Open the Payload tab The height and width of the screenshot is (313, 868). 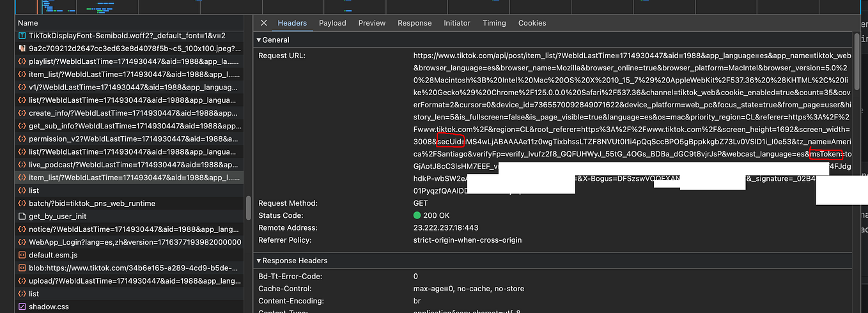click(332, 23)
